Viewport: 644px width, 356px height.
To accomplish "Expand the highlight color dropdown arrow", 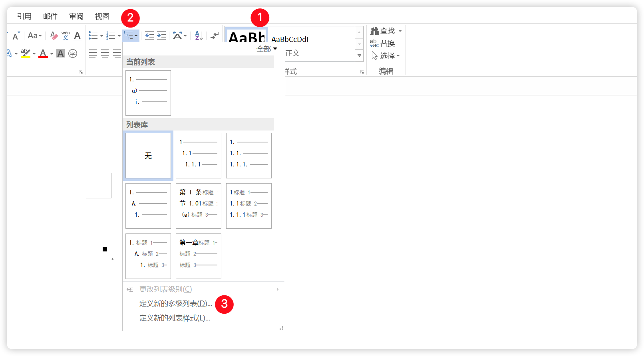I will 34,54.
